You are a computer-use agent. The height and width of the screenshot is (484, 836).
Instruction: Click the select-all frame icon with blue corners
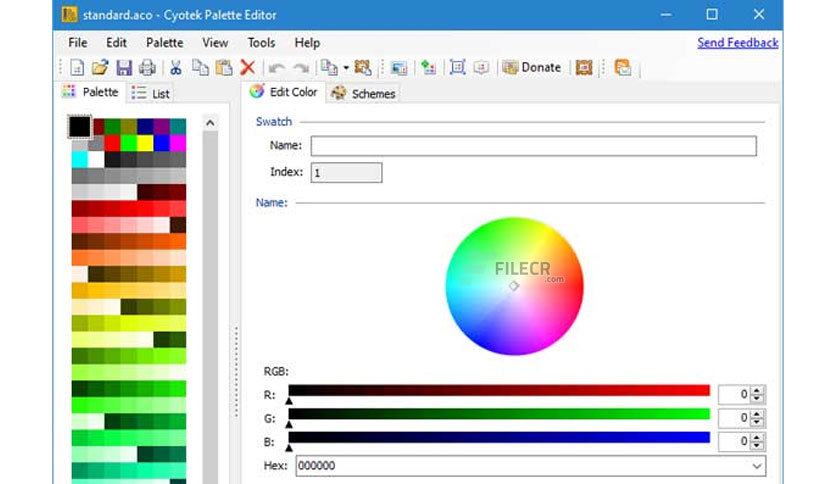point(457,68)
